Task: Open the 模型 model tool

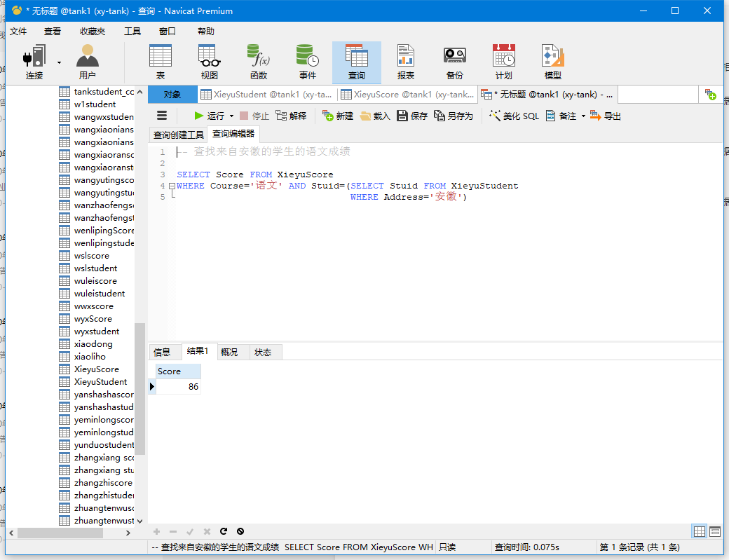Action: (553, 62)
